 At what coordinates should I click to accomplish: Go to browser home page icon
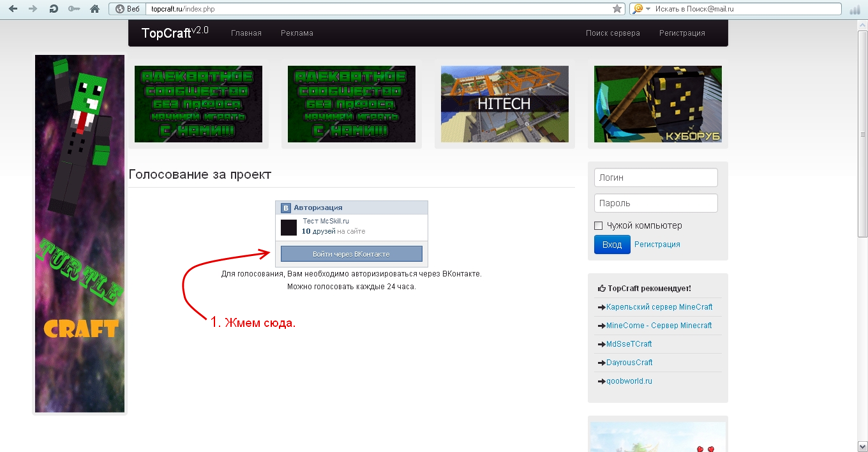pos(95,9)
